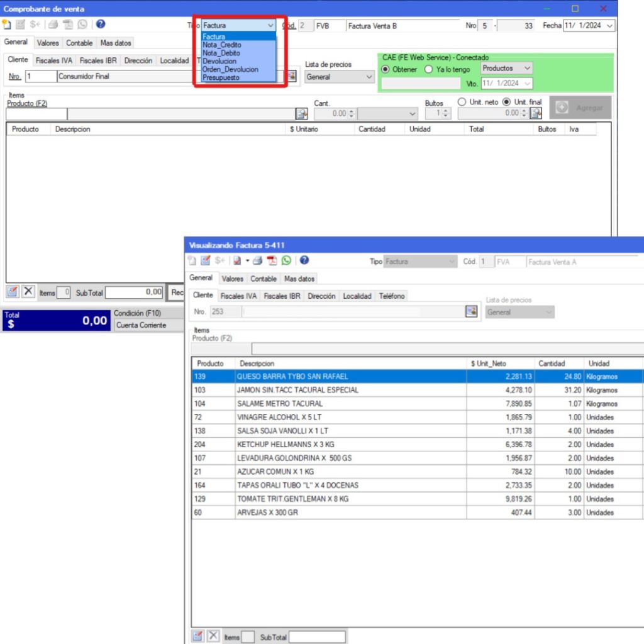Click the green WhatsApp icon in Visualizando Factura toolbar

coord(286,260)
